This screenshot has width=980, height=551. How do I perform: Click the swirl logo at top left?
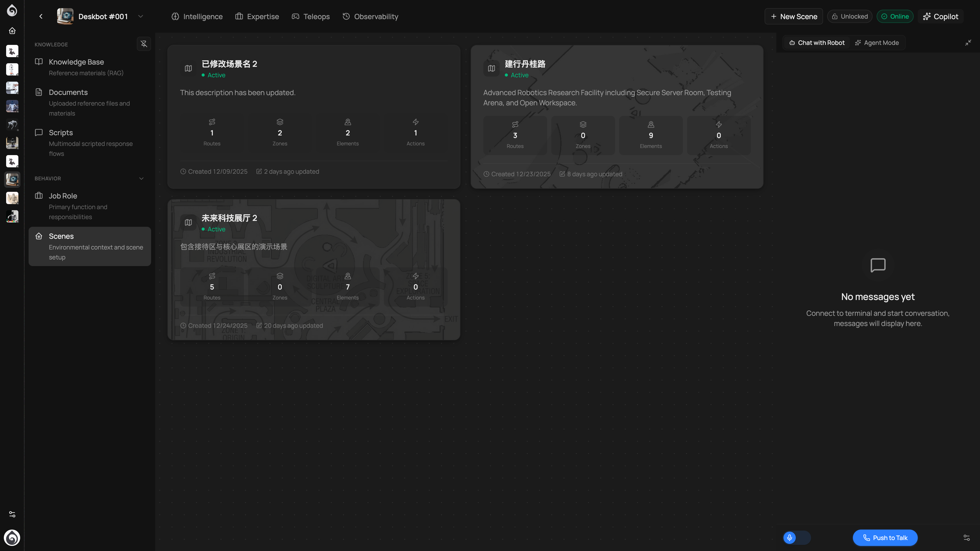[12, 10]
